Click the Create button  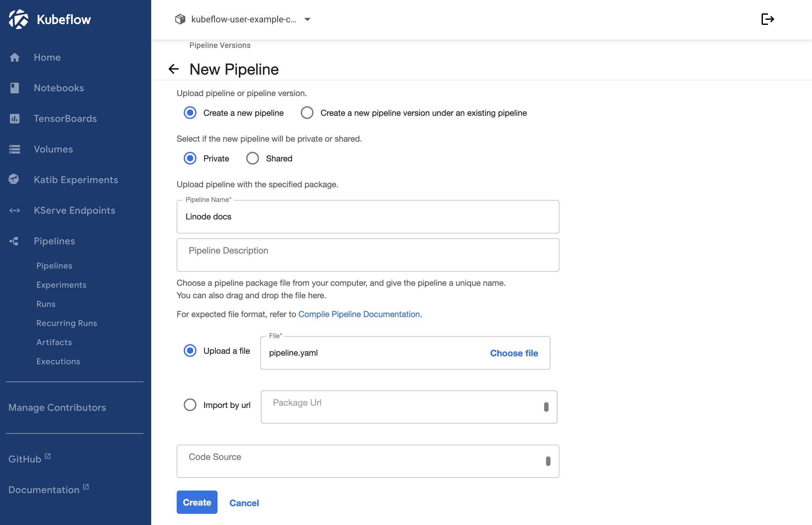[197, 502]
